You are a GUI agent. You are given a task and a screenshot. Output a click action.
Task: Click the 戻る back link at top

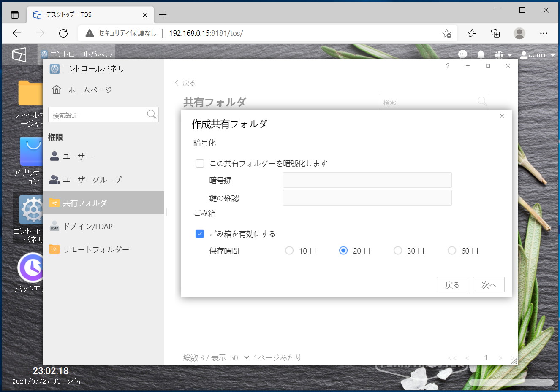(x=185, y=83)
